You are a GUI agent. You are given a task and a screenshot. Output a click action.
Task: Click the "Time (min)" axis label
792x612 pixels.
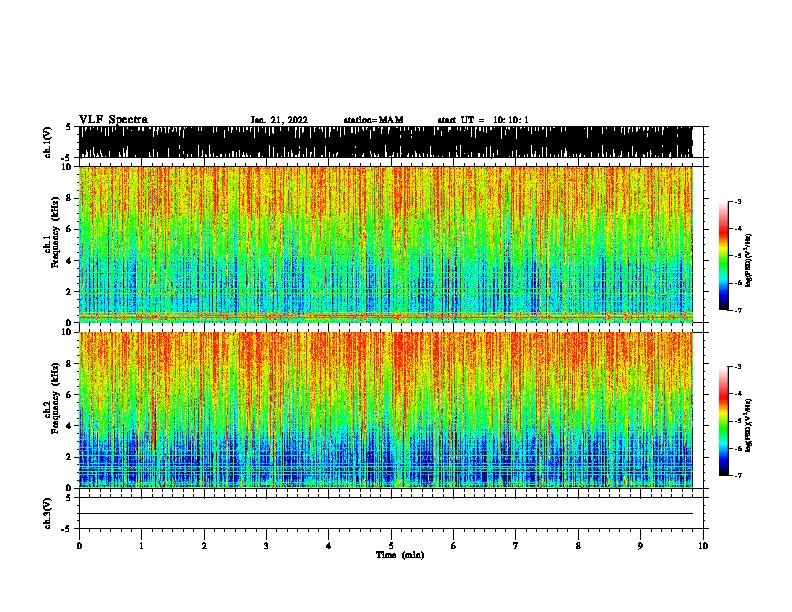[400, 555]
